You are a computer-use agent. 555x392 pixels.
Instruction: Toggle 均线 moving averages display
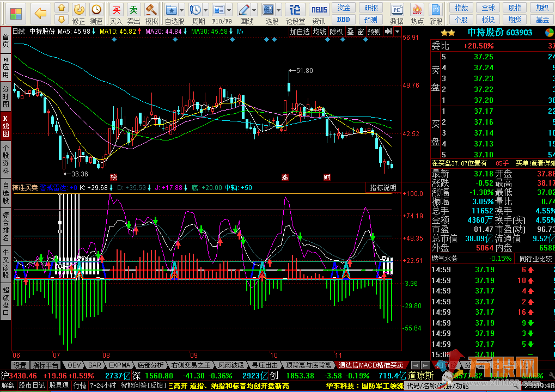coord(320,32)
